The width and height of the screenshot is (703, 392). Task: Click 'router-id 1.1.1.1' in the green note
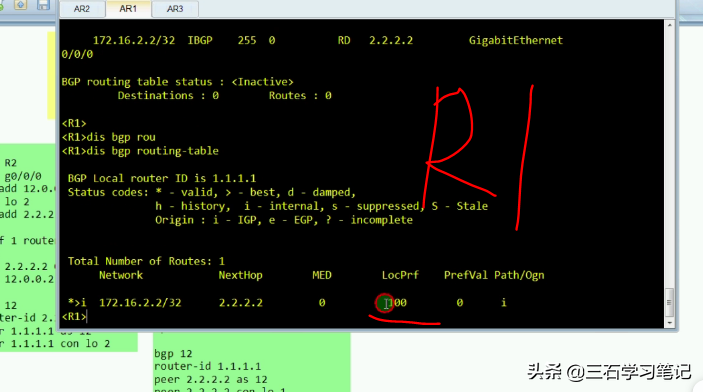[x=208, y=366]
